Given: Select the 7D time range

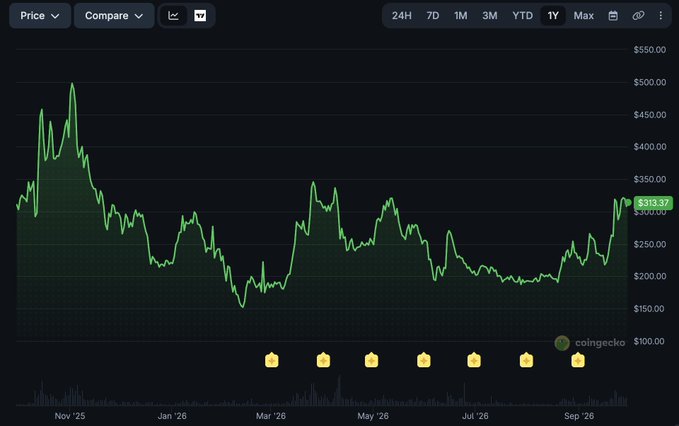Looking at the screenshot, I should click(x=433, y=16).
